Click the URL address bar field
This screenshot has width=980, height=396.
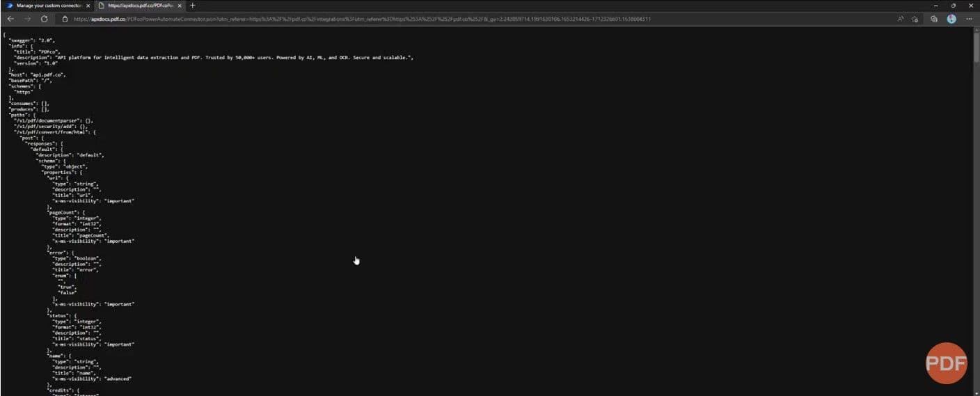[x=418, y=19]
